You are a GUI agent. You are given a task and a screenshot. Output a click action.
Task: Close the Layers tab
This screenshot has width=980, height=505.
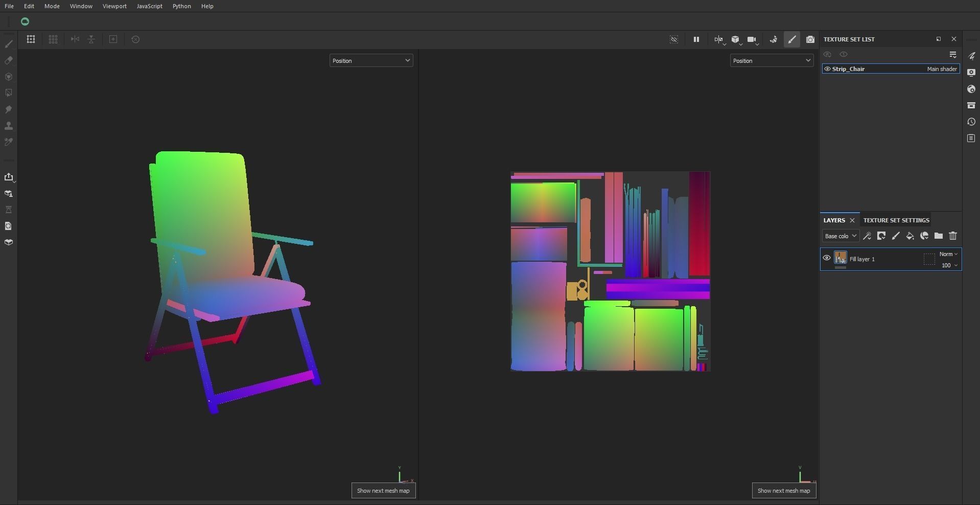point(852,220)
